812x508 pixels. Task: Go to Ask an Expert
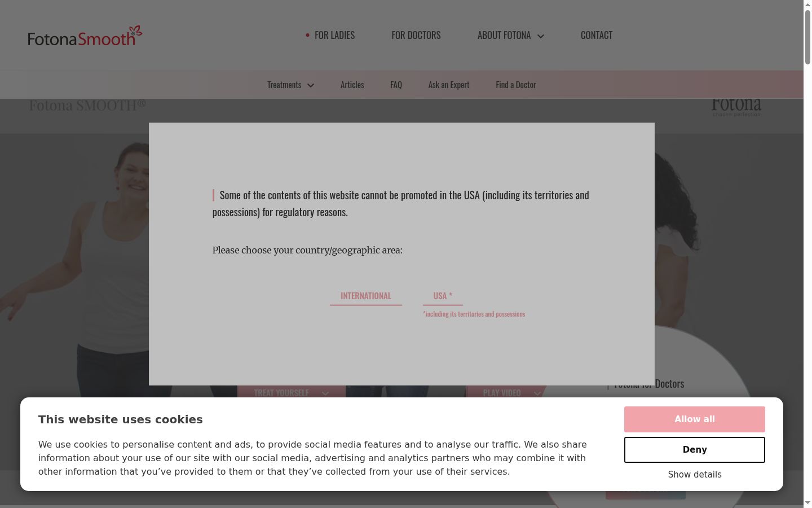(x=449, y=85)
